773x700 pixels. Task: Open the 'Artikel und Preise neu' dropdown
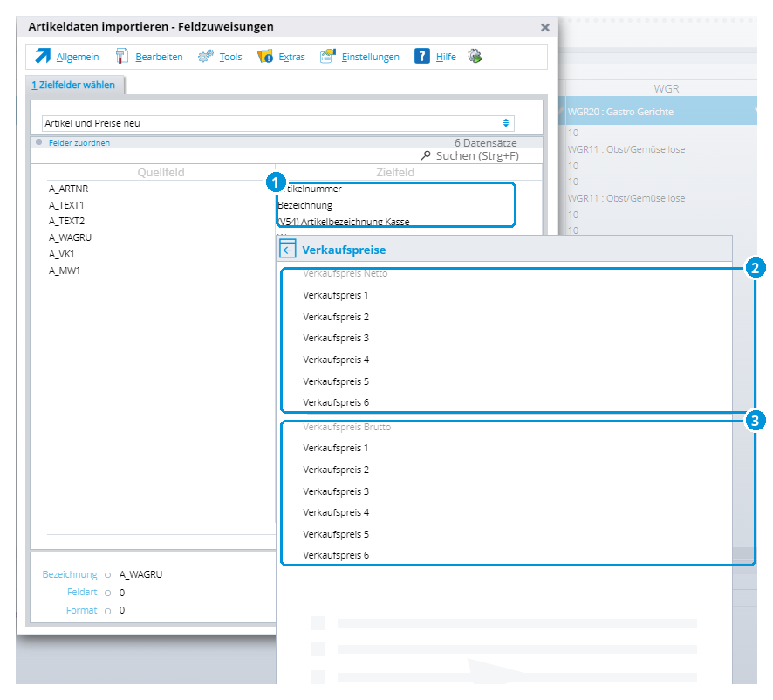tap(278, 123)
